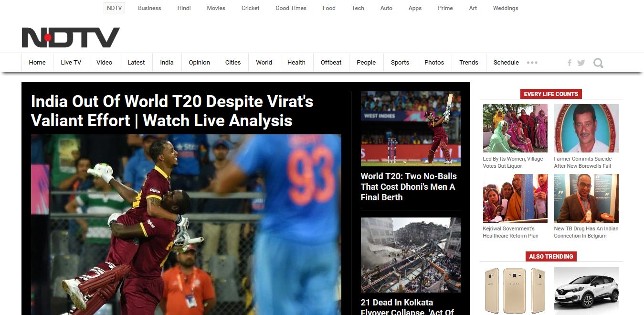Go to the Opinion section
This screenshot has width=644, height=315.
[200, 62]
